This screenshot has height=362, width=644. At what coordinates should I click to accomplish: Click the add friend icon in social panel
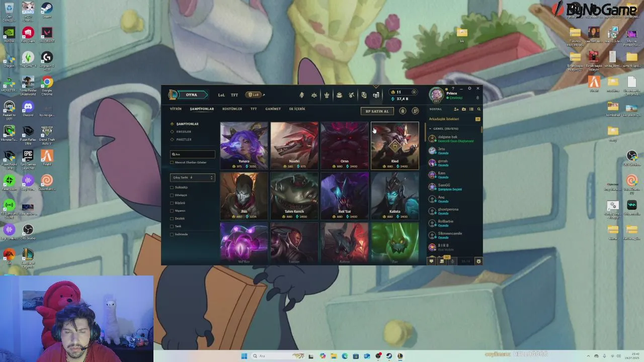(456, 109)
